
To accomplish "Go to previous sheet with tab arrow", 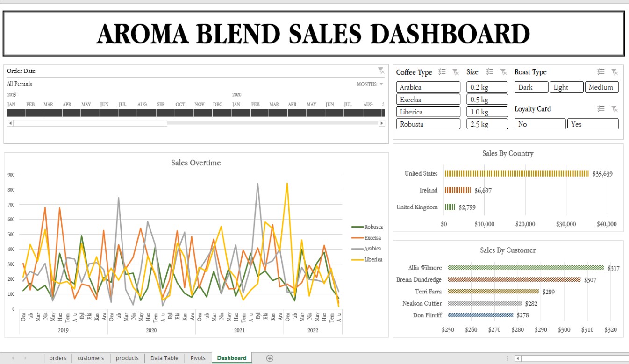I will click(x=13, y=358).
